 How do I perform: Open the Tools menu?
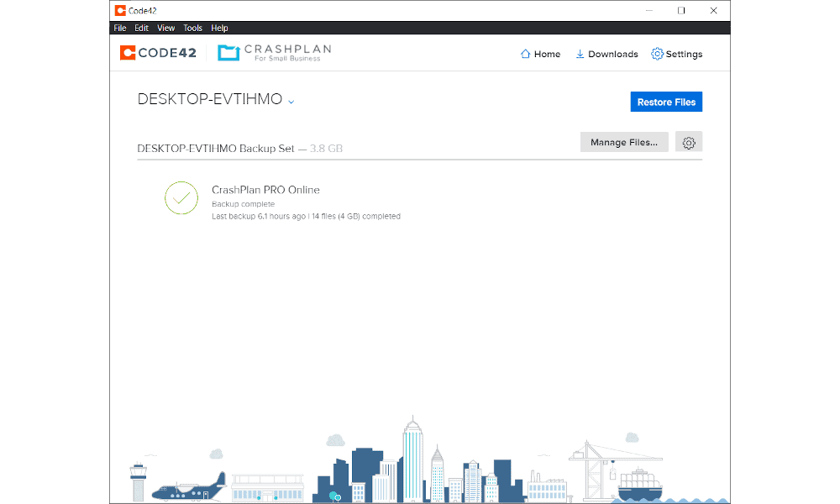point(192,28)
